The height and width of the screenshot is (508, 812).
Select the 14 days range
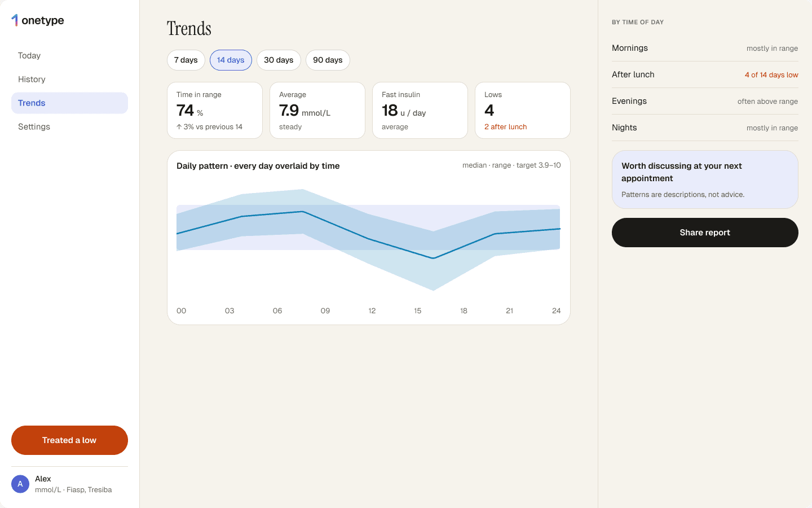pos(231,60)
